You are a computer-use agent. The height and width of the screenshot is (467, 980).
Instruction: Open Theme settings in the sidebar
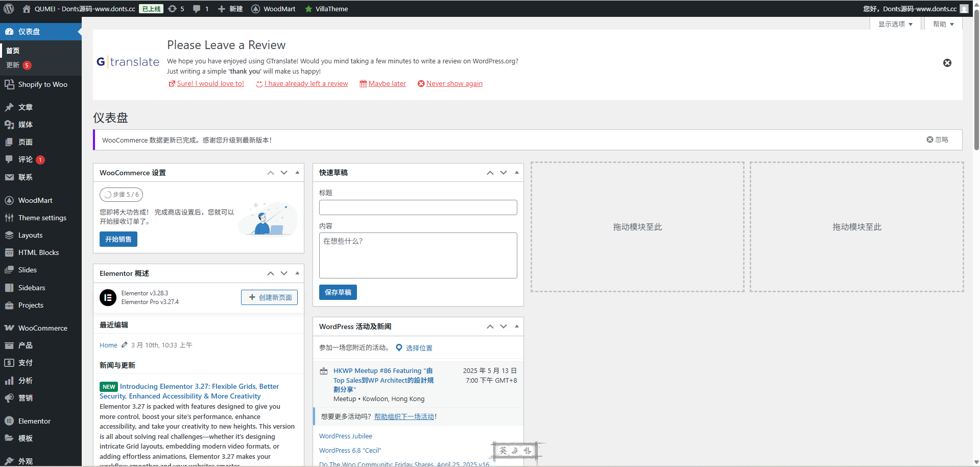41,218
